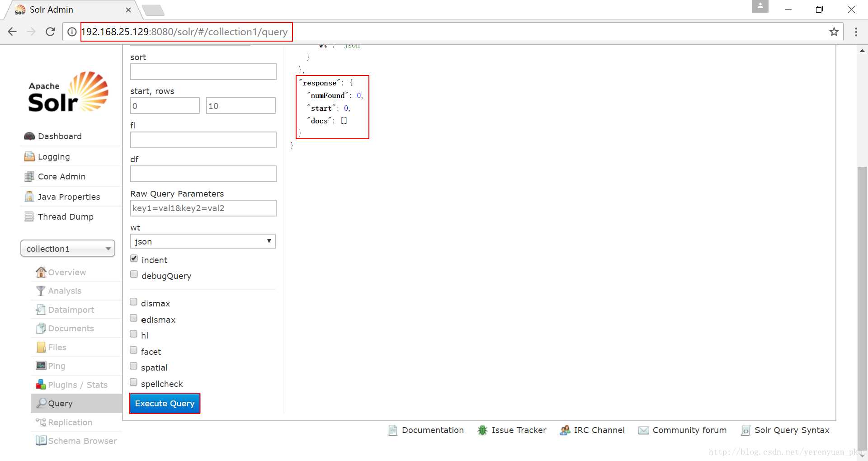Click the sort input field
Viewport: 868px width, 461px height.
pos(203,71)
